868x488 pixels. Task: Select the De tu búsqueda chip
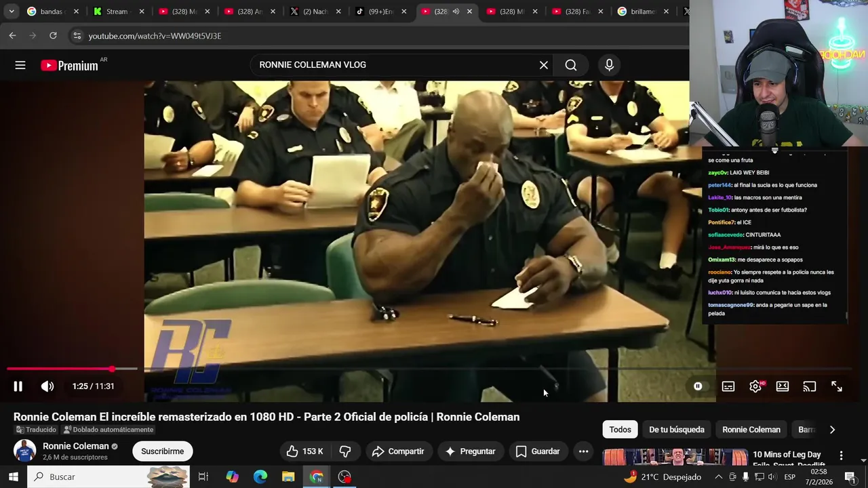coord(677,430)
